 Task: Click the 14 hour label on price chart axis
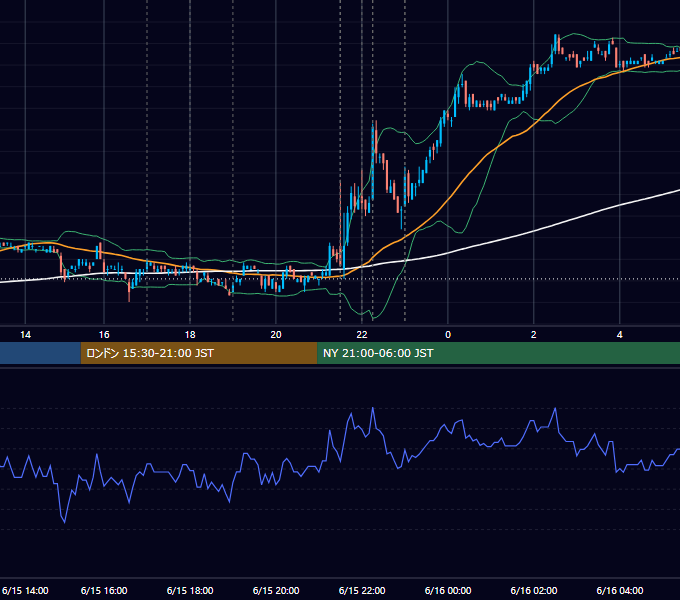tap(26, 335)
